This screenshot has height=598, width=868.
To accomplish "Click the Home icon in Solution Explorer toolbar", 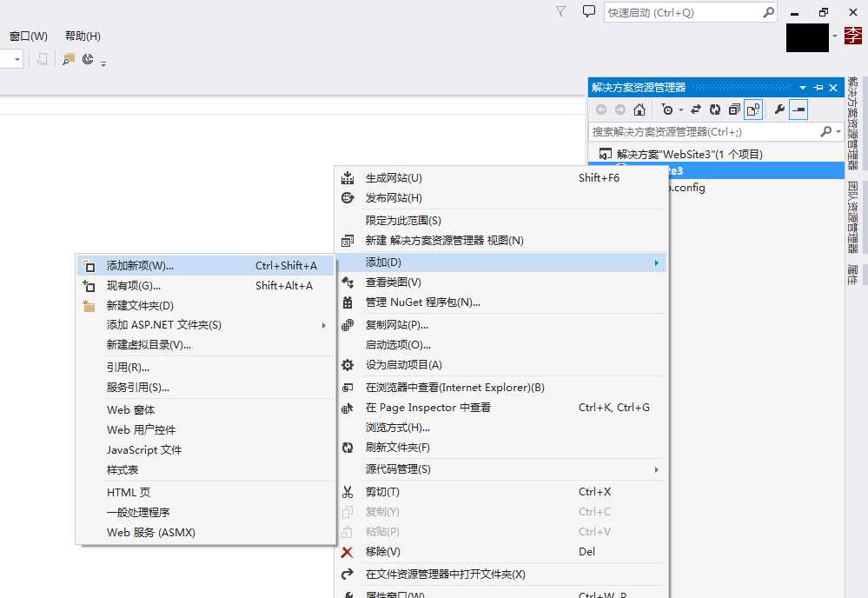I will pyautogui.click(x=639, y=110).
